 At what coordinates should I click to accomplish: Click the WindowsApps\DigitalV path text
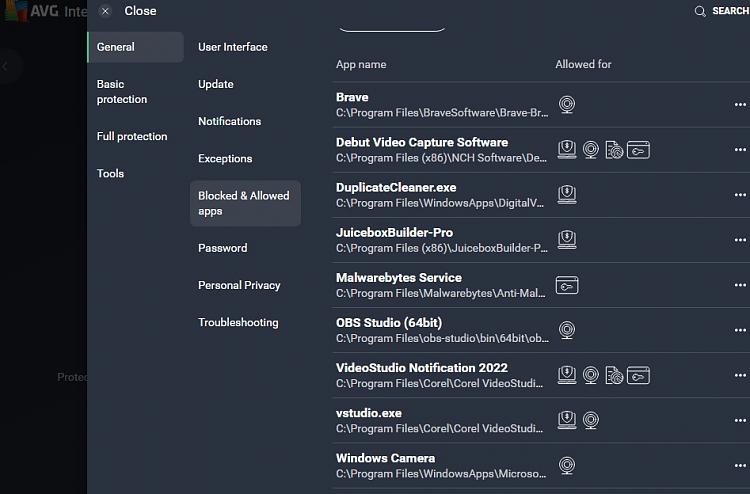(x=440, y=203)
